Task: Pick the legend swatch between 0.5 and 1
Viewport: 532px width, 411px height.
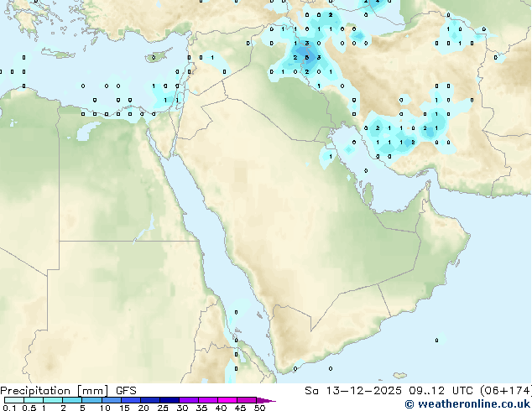Action: click(x=34, y=400)
